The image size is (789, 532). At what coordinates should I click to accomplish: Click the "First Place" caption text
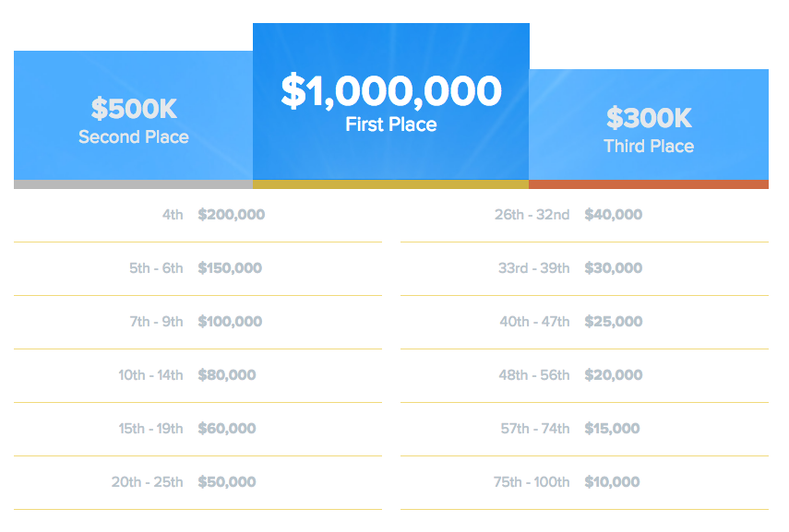pos(391,124)
